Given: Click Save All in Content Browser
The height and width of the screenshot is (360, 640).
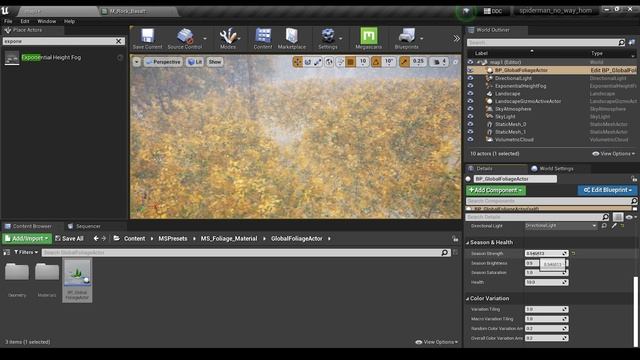Looking at the screenshot, I should [x=69, y=238].
